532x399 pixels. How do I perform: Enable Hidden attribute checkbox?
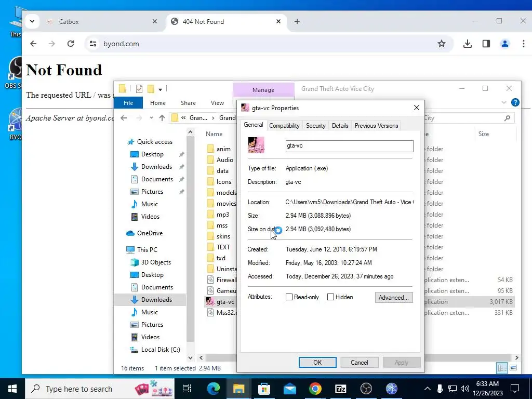tap(330, 297)
